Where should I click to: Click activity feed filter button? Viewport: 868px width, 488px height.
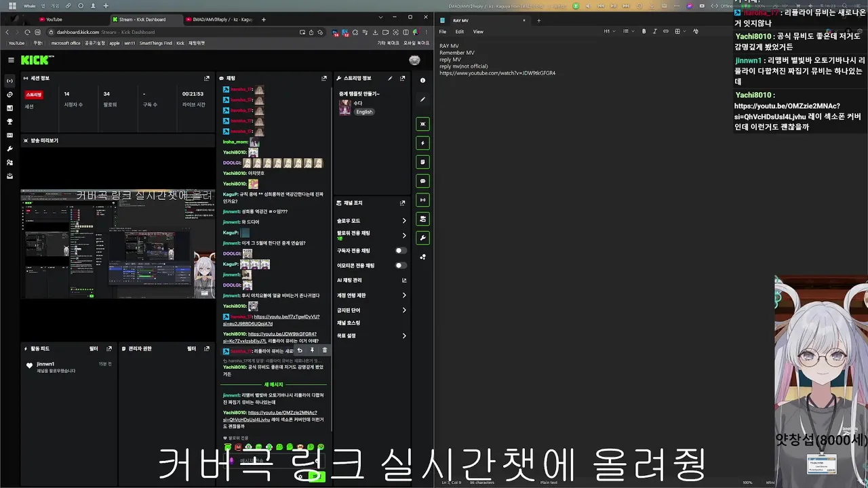tap(94, 348)
